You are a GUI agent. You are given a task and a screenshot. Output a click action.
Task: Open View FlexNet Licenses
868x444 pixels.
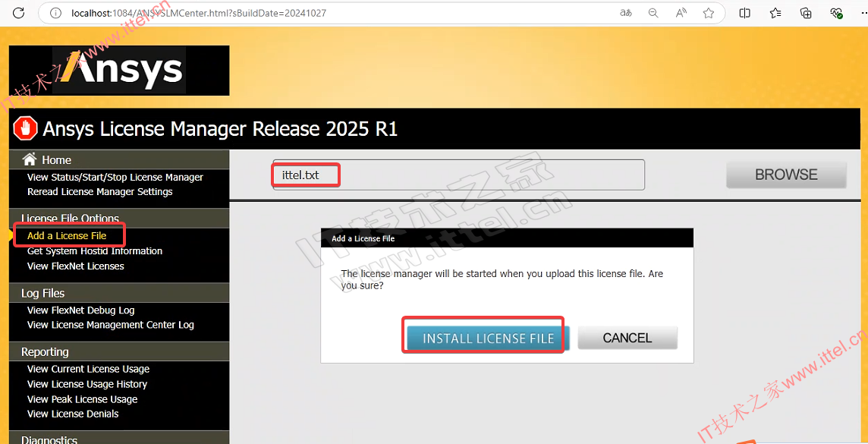click(x=75, y=266)
